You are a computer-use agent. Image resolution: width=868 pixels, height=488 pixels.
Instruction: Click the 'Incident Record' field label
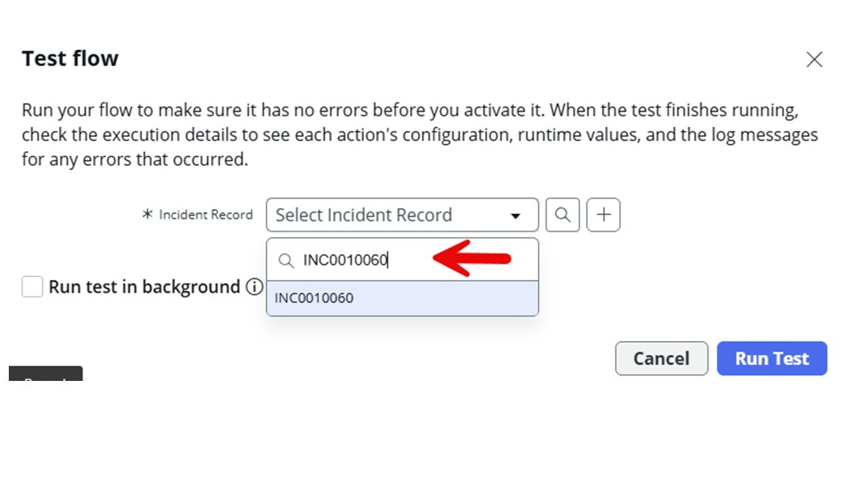click(205, 215)
